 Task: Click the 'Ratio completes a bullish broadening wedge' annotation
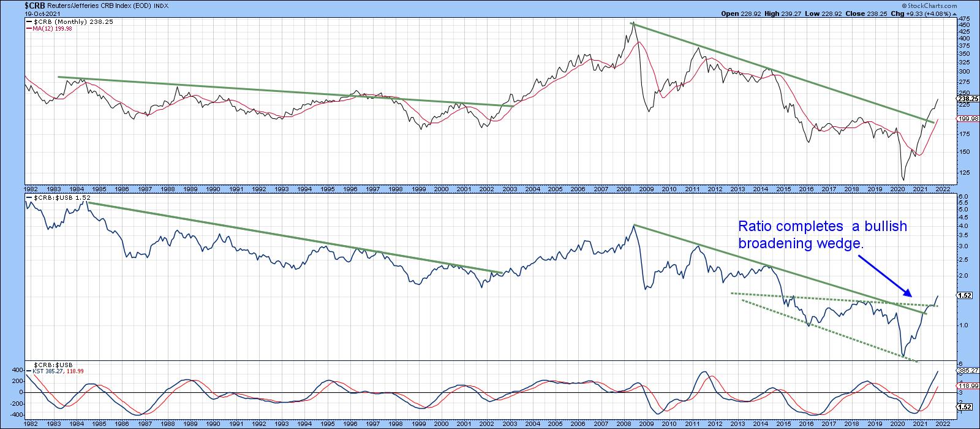click(x=822, y=235)
